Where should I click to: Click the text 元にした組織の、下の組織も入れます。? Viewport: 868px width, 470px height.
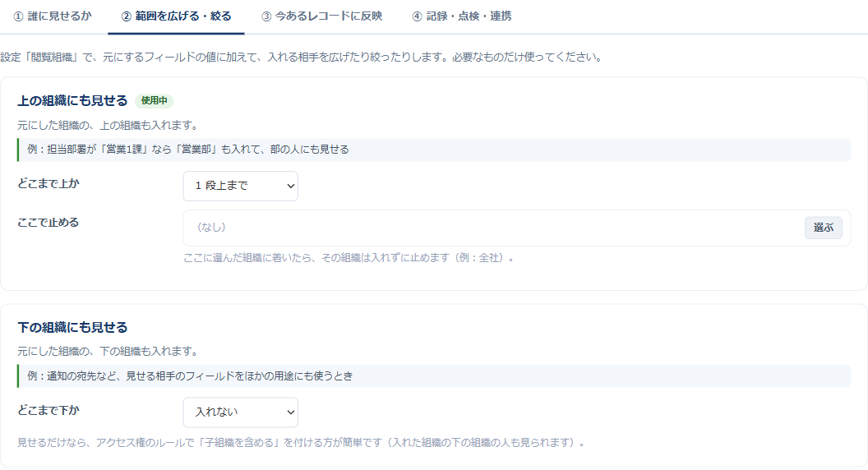[108, 352]
